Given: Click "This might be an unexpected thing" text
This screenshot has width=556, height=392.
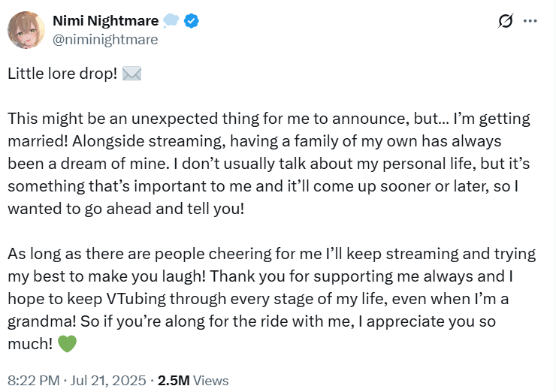Looking at the screenshot, I should [x=120, y=119].
